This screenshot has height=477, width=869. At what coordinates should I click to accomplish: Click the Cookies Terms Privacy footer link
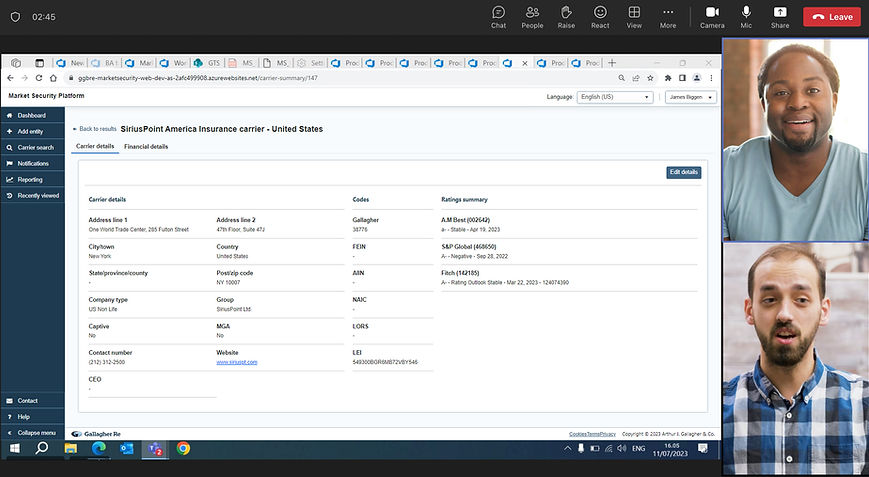(592, 434)
